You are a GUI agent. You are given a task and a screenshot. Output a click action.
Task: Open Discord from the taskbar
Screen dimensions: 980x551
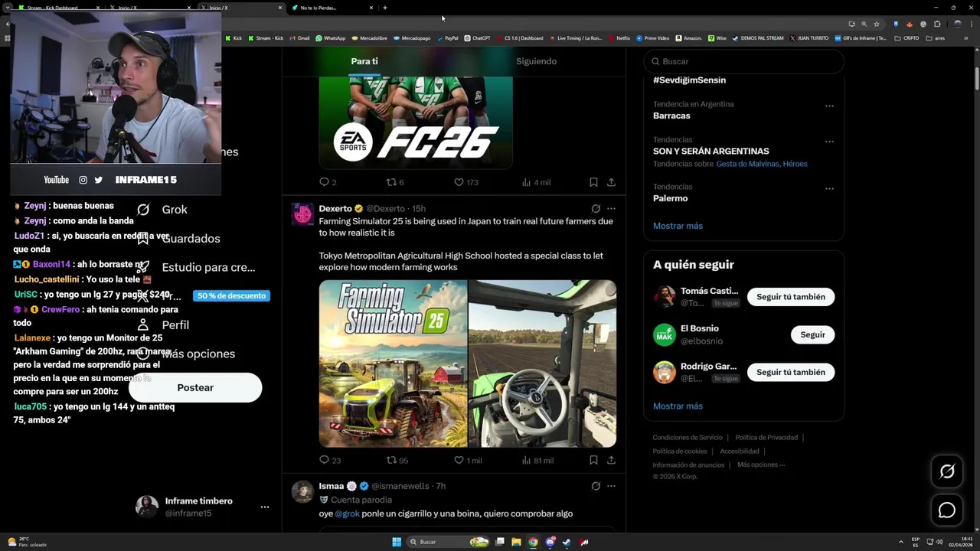point(550,542)
